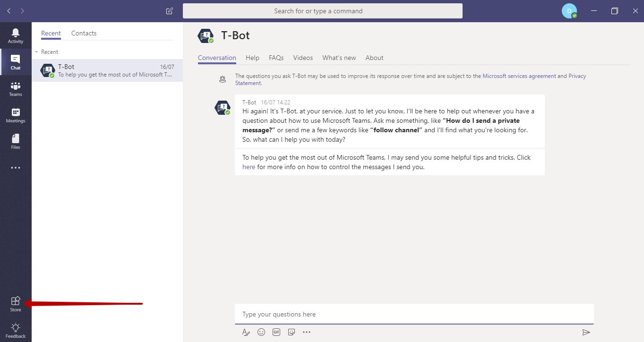Select the Conversation tab

[x=217, y=58]
